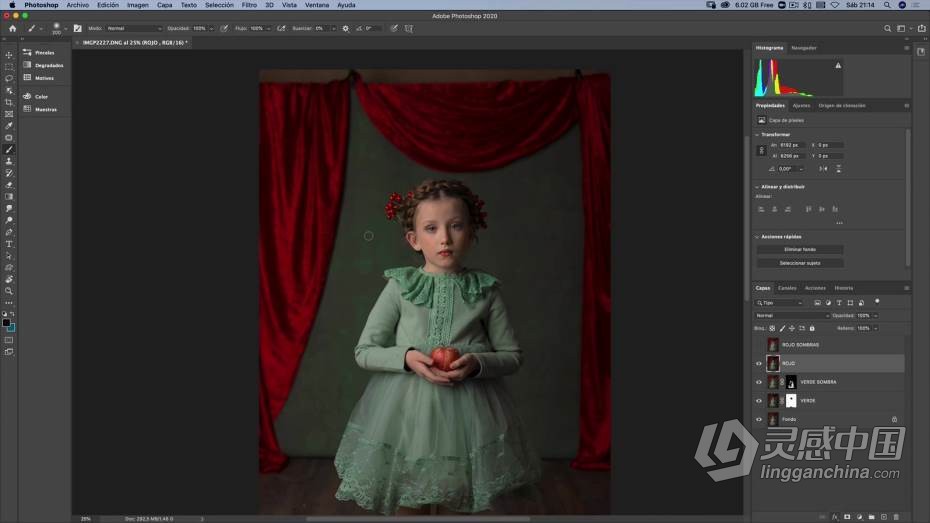Open layer filter Tipo dropdown
930x523 pixels.
pos(779,303)
